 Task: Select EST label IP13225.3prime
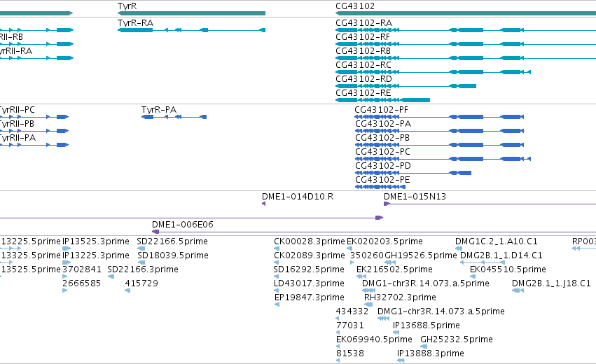[96, 255]
